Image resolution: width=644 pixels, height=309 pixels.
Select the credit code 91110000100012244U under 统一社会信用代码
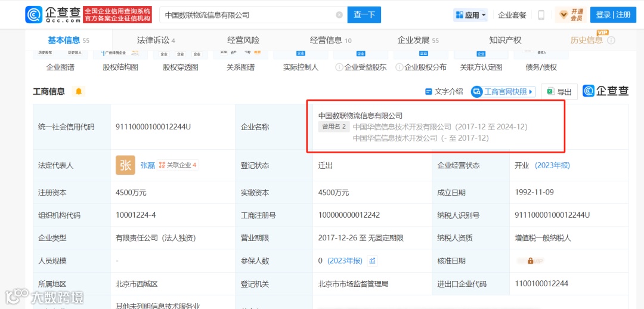(153, 127)
